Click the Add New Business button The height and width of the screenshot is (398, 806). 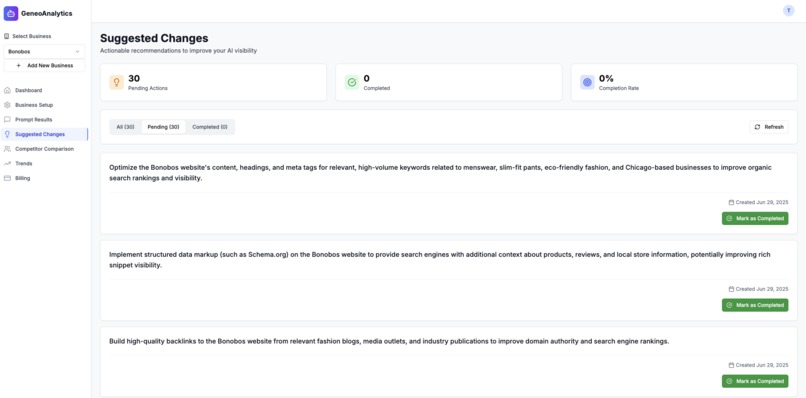(x=44, y=66)
